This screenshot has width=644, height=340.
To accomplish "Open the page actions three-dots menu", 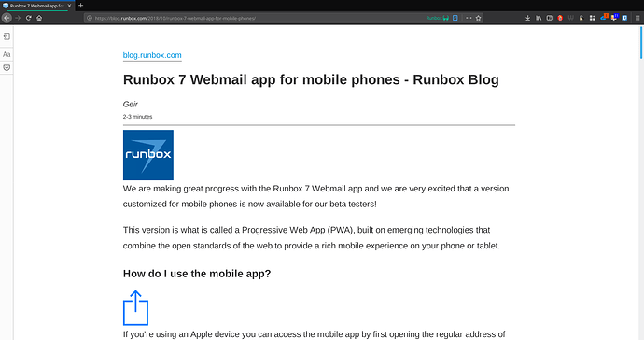I will click(x=469, y=18).
